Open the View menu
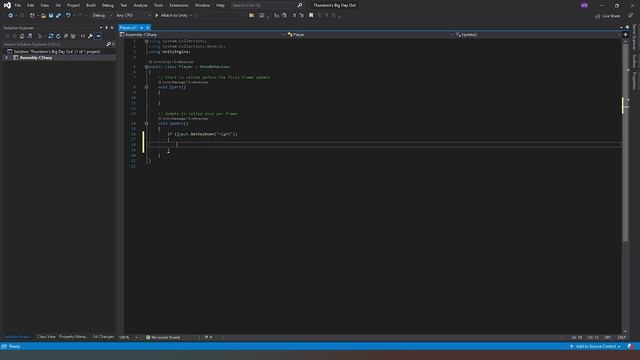This screenshot has width=640, height=360. (x=44, y=5)
